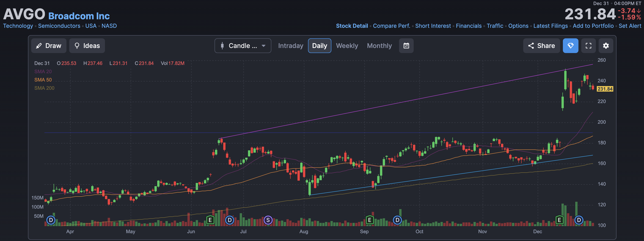644x241 pixels.
Task: Switch to Weekly timeframe
Action: pos(347,45)
